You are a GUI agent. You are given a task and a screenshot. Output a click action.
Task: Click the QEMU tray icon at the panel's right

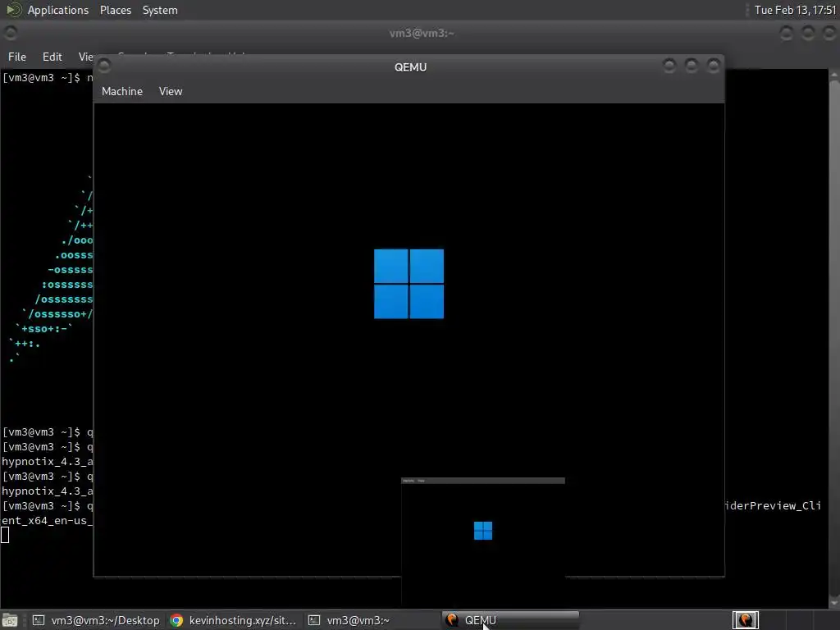[x=745, y=620]
